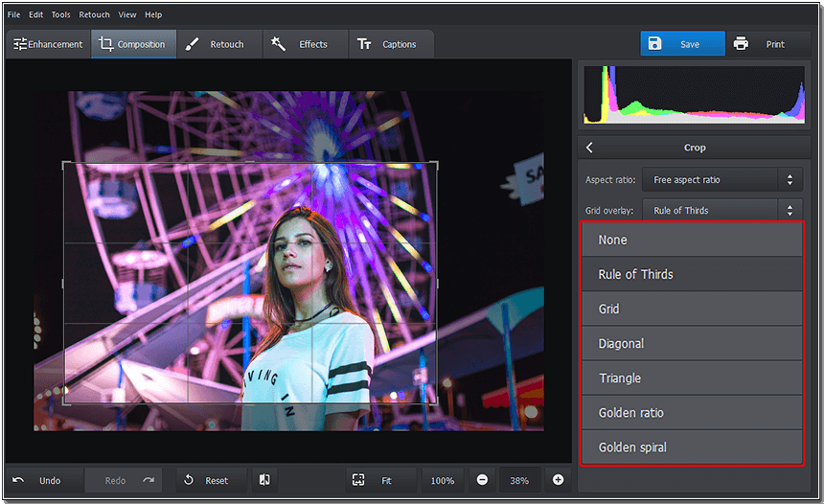Click the 38% zoom value field
Image resolution: width=824 pixels, height=504 pixels.
(519, 480)
